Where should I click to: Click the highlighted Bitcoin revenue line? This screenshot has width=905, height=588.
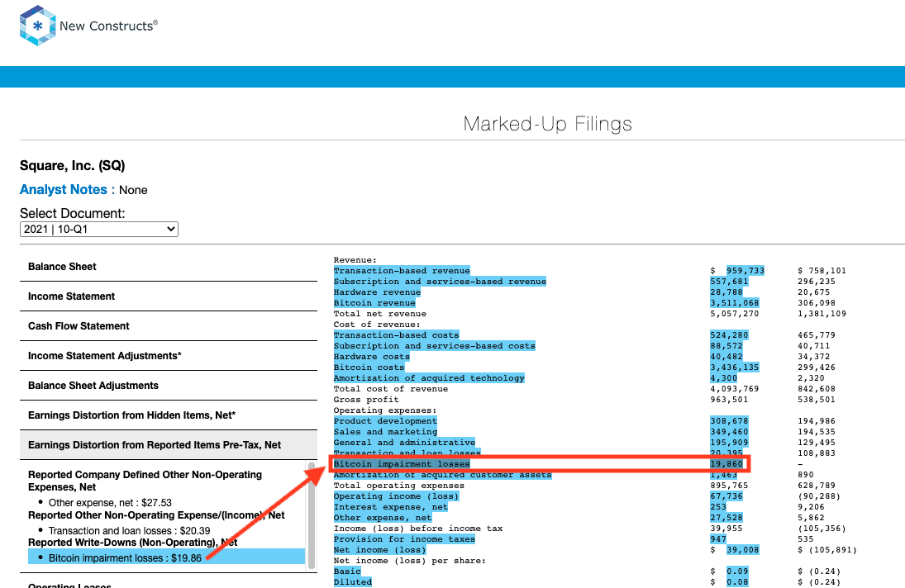pos(374,302)
